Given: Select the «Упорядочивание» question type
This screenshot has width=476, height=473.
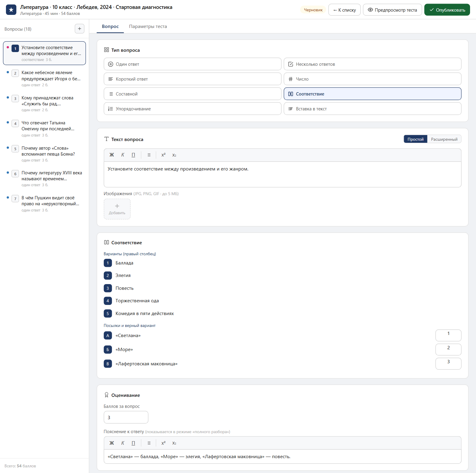Looking at the screenshot, I should point(192,109).
